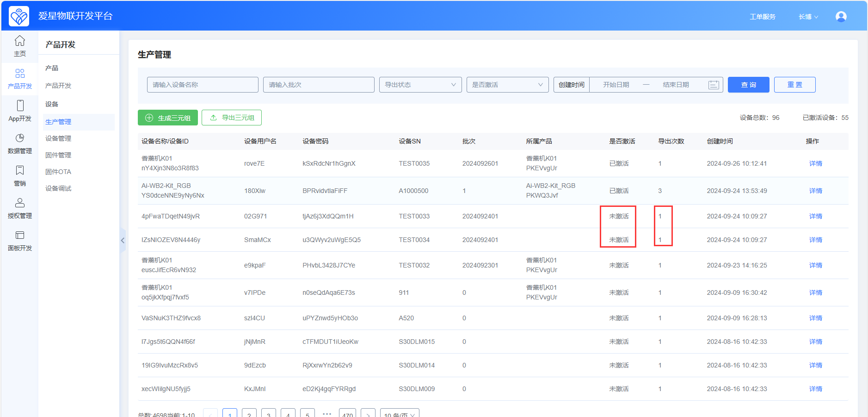Open 详情 for device SN 911
Viewport: 868px width, 417px height.
(816, 293)
